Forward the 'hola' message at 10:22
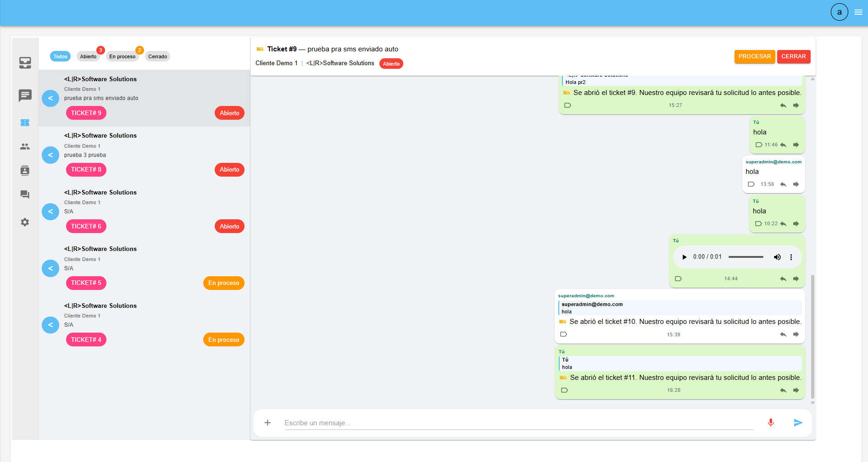868x462 pixels. pyautogui.click(x=796, y=224)
